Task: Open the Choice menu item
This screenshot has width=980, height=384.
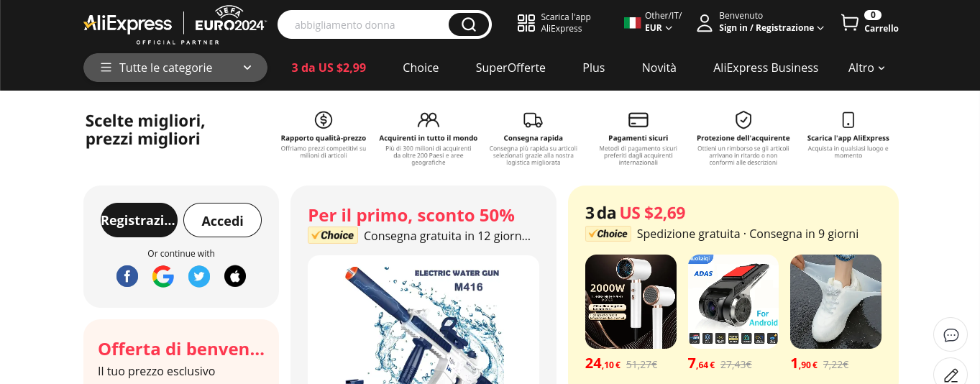Action: [x=421, y=68]
